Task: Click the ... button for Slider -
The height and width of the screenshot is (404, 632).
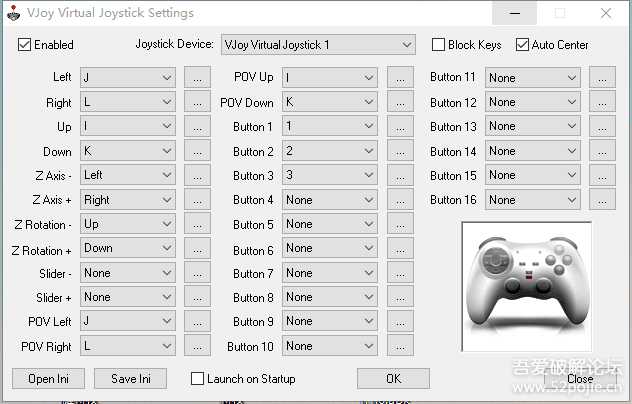Action: click(x=198, y=273)
